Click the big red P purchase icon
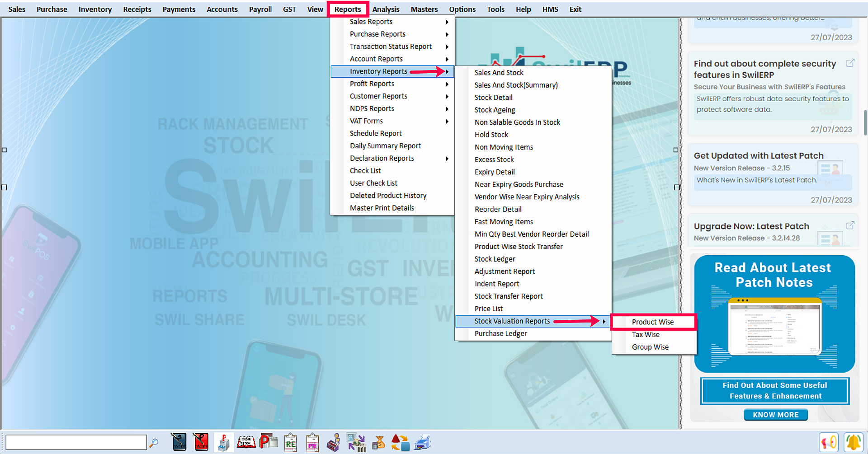This screenshot has width=868, height=454. [269, 442]
